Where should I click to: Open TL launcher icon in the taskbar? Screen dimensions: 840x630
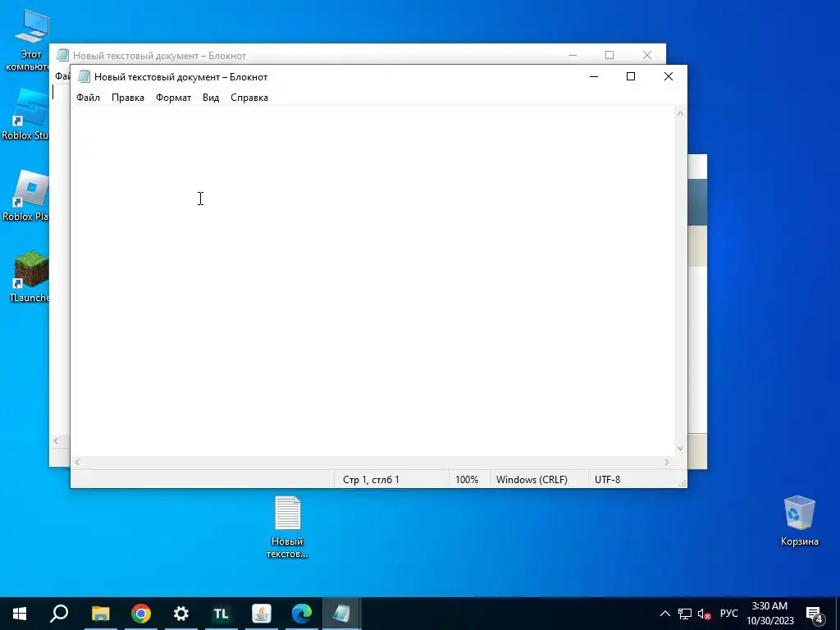(221, 614)
